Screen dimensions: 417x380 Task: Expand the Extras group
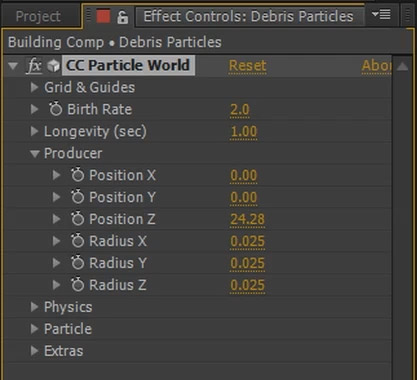(x=34, y=351)
